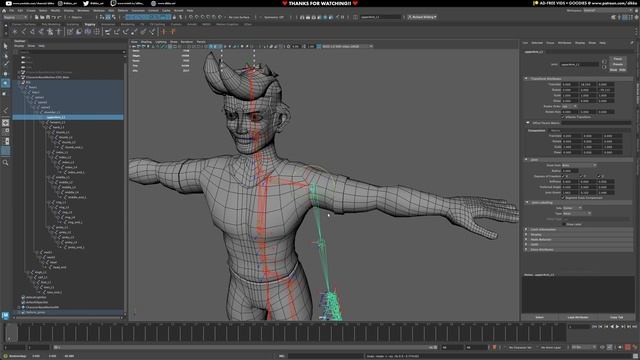This screenshot has height=360, width=640.
Task: Click the Presets button in Attribute Editor
Action: point(618,64)
